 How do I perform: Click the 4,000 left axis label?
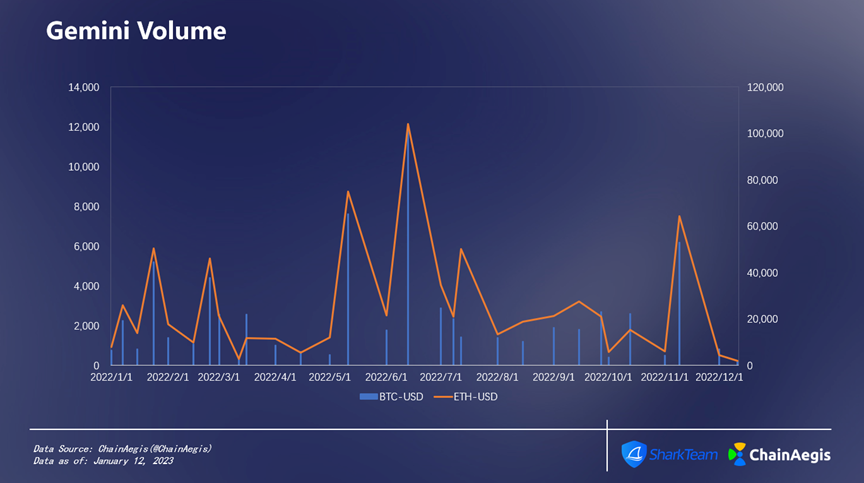coord(87,286)
